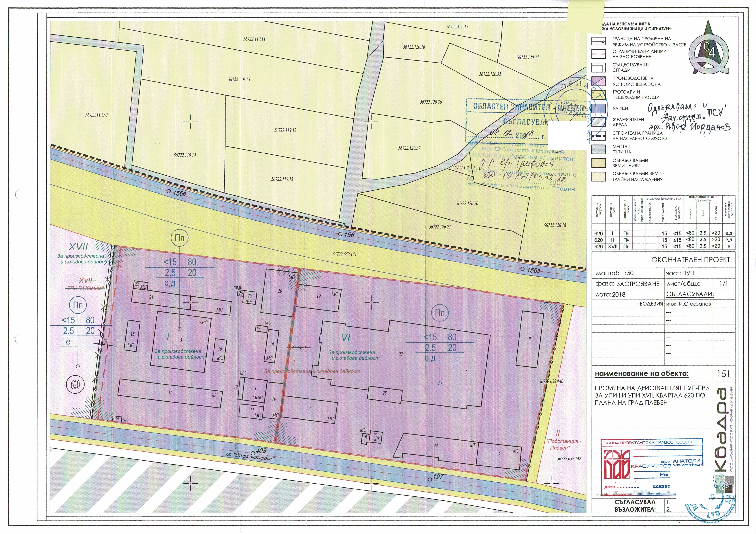Viewport: 756px width, 534px height.
Task: Select parcel label 56722.126.21
Action: pyautogui.click(x=440, y=227)
